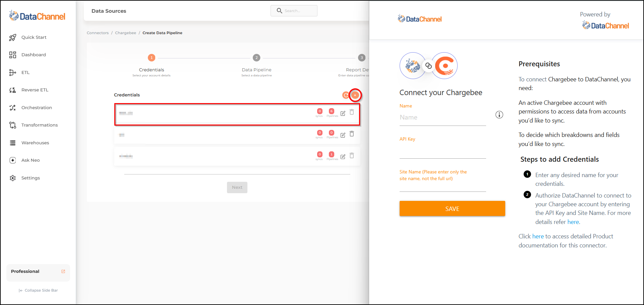Click the Next button
This screenshot has height=305, width=644.
tap(237, 187)
